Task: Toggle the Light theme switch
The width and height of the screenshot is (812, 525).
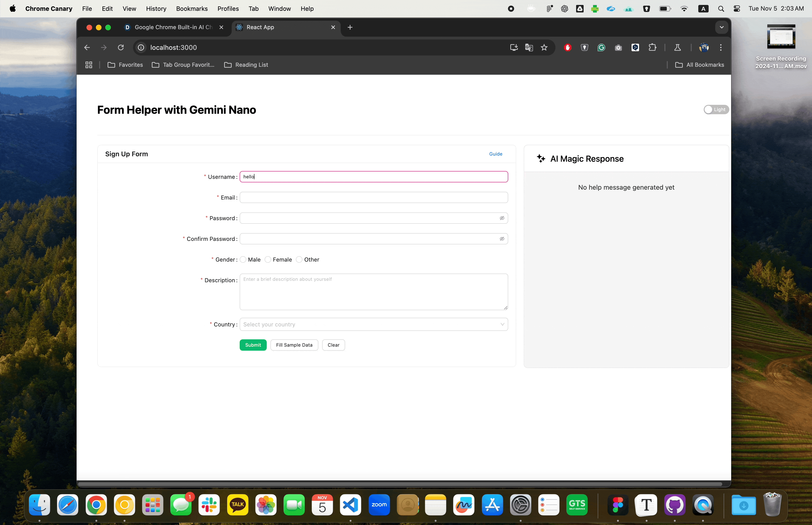Action: coord(716,110)
